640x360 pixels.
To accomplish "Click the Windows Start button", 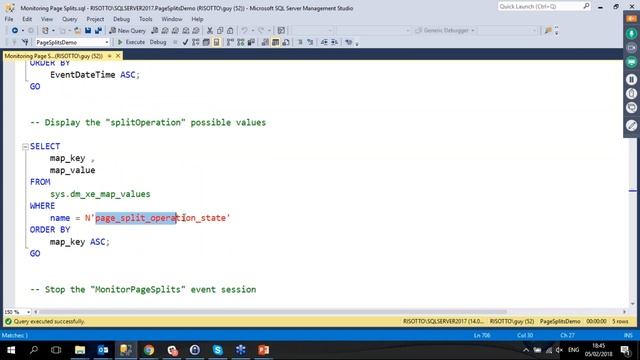I will pos(11,350).
